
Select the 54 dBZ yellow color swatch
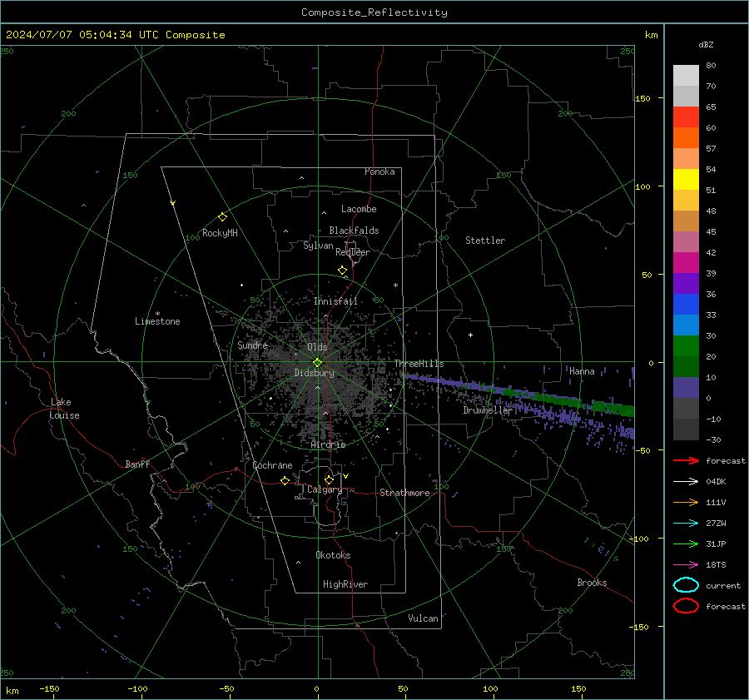click(686, 179)
